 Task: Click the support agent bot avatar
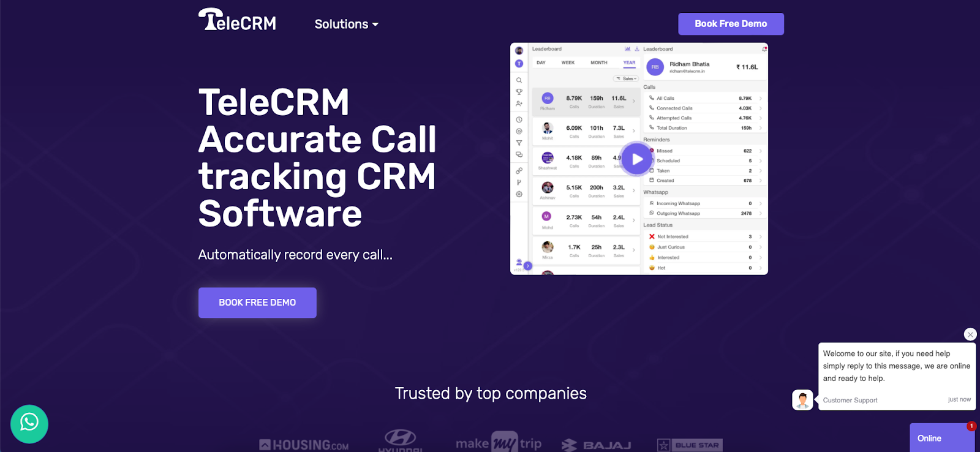802,400
